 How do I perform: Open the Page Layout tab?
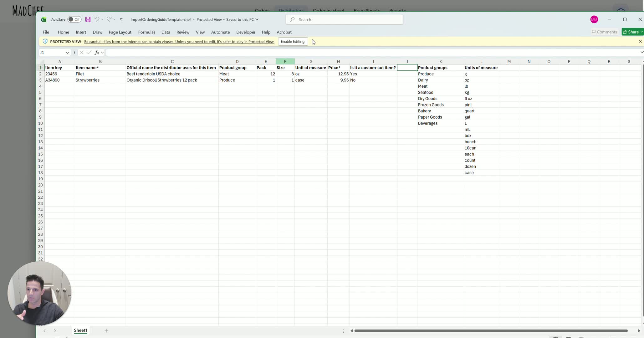coord(120,32)
